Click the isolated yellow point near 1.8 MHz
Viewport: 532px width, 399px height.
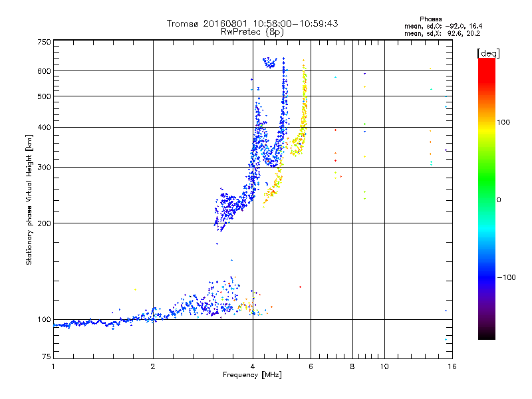136,289
